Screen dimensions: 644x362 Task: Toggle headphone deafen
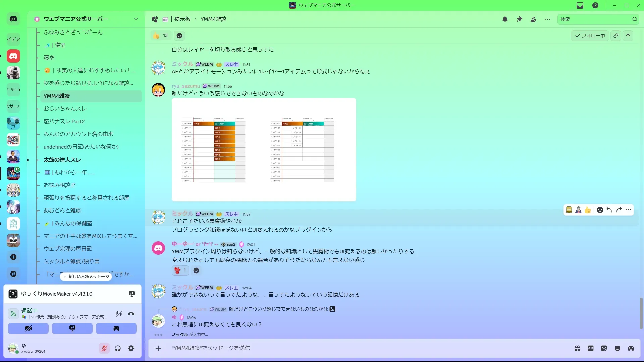coord(118,348)
